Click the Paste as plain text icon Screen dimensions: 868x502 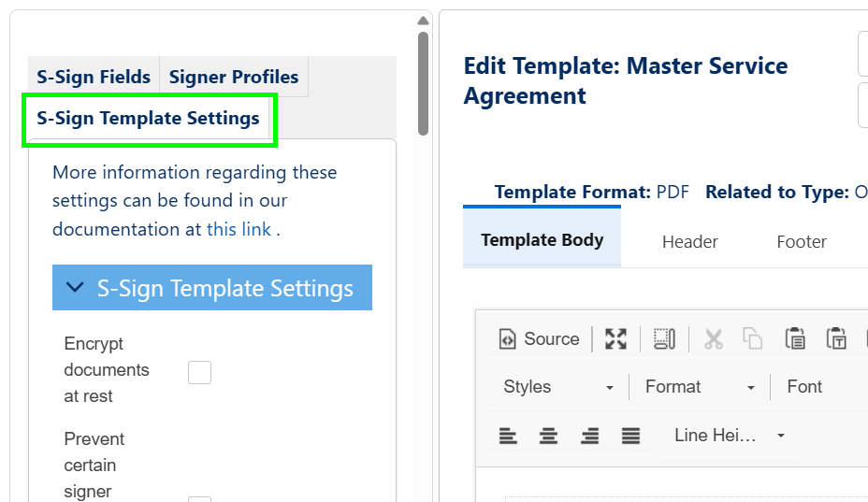coord(836,339)
